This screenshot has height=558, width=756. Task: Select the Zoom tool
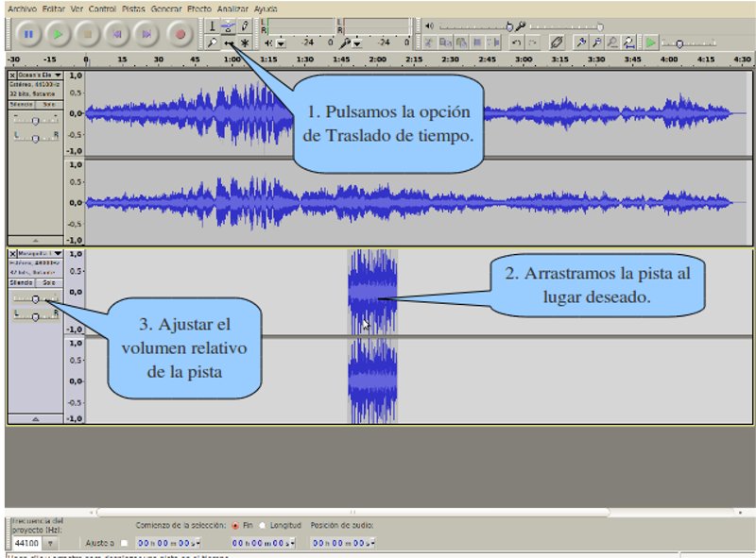[213, 42]
